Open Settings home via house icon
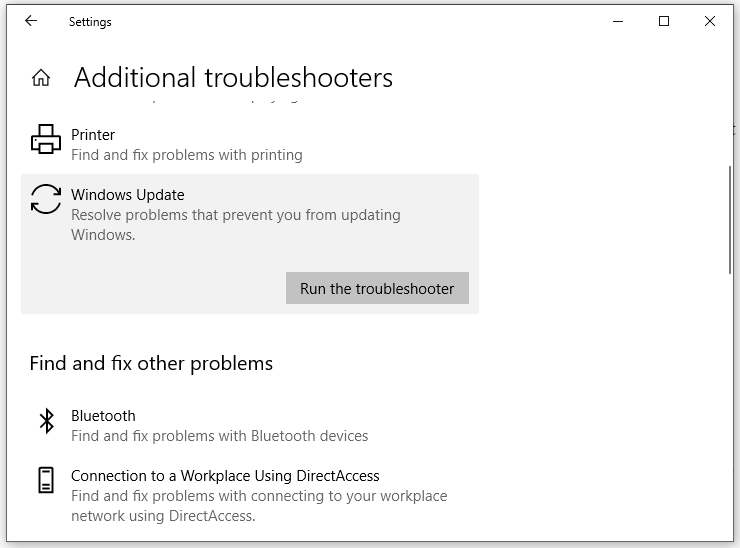Viewport: 740px width, 548px height. click(41, 78)
